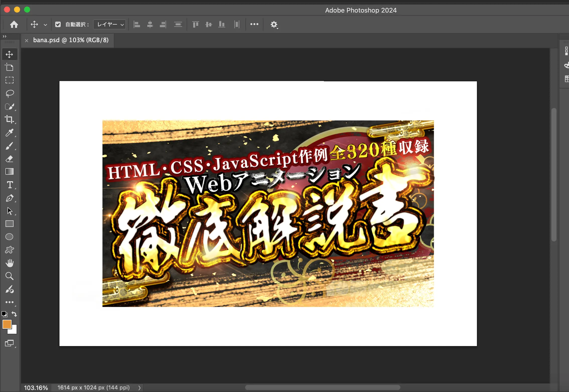Select the Brush tool
This screenshot has height=392, width=569.
pos(10,146)
